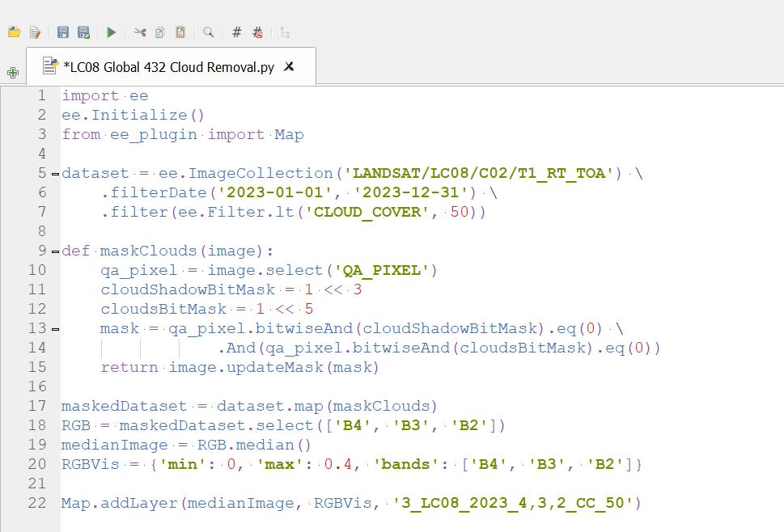Click line number 4 in the margin

pos(42,154)
